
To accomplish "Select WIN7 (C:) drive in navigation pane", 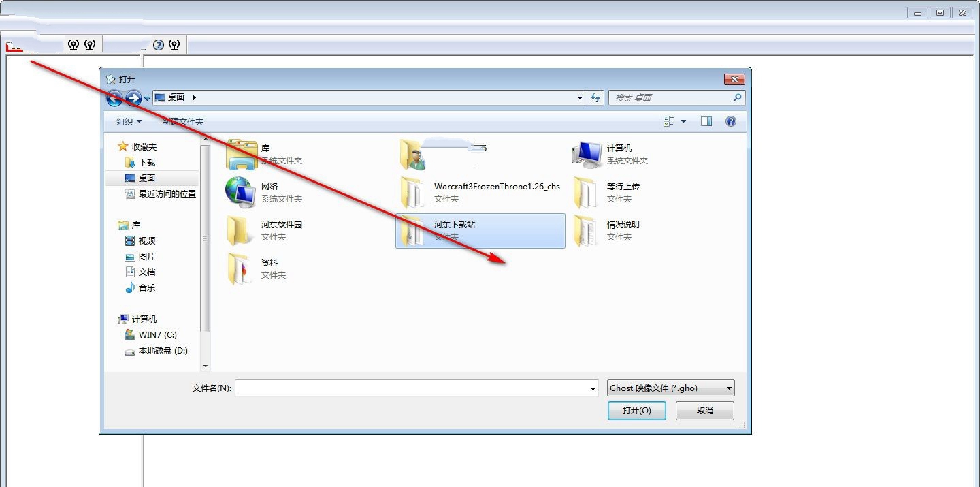I will 157,334.
